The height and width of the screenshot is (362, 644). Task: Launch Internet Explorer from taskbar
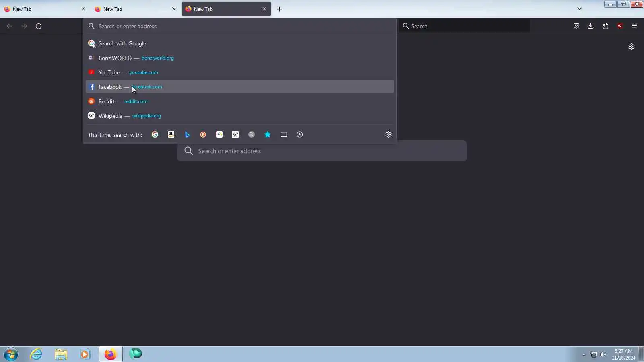[x=36, y=354]
